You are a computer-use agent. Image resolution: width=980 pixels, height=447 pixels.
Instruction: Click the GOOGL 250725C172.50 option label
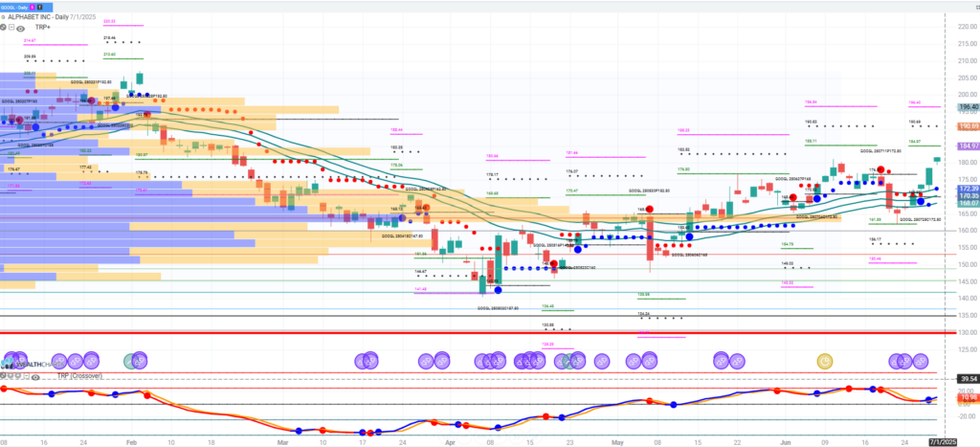(x=920, y=220)
